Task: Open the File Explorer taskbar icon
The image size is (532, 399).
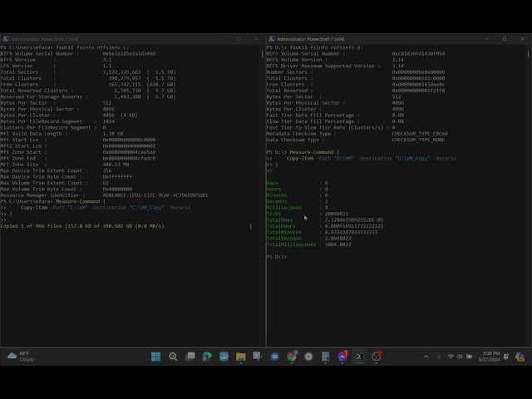Action: (x=240, y=357)
